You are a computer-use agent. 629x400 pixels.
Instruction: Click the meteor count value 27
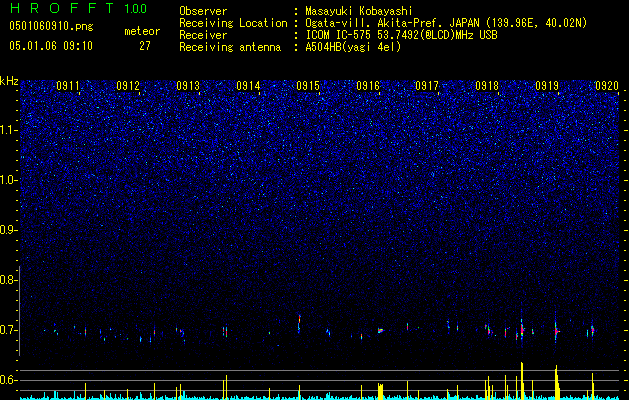[x=145, y=46]
